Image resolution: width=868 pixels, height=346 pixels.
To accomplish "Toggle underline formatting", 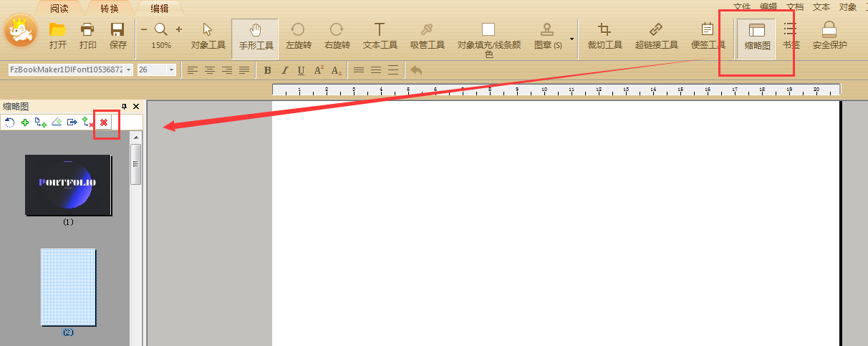I will click(302, 70).
